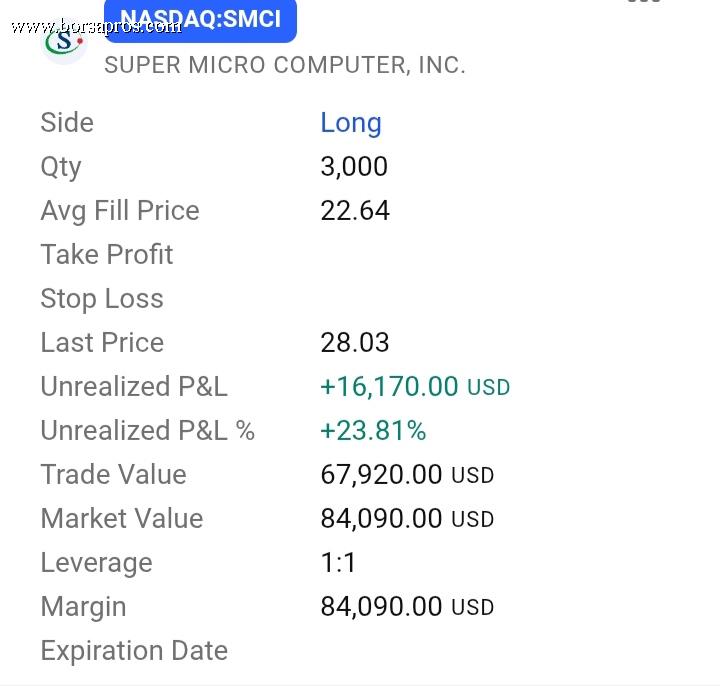Image resolution: width=720 pixels, height=686 pixels.
Task: Click the +23.81% unrealized percentage
Action: click(373, 431)
